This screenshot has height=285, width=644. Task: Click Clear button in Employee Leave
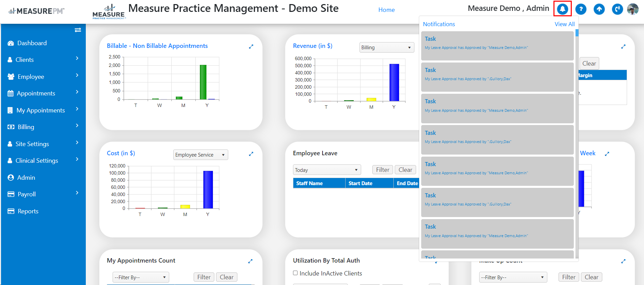coord(405,170)
